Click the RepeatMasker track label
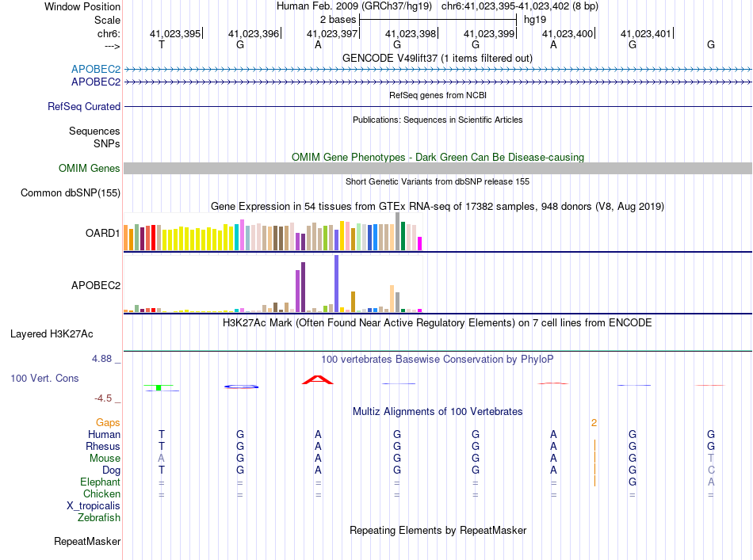 (x=87, y=541)
